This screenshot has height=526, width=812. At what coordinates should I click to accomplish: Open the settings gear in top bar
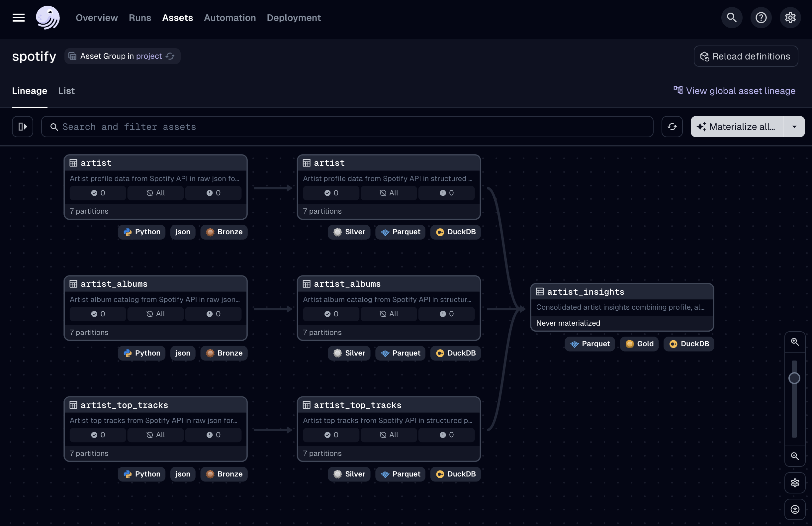tap(790, 18)
